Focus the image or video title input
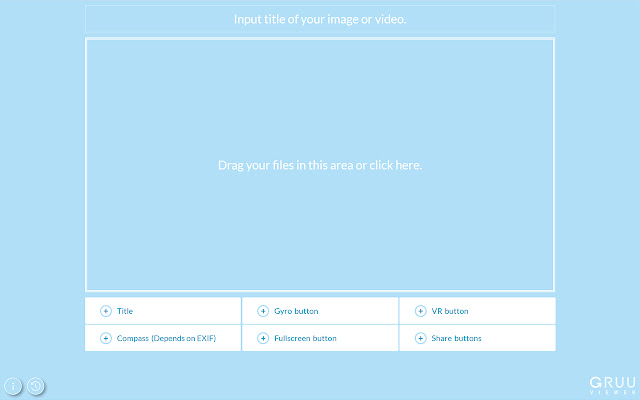Image resolution: width=640 pixels, height=400 pixels. point(320,19)
